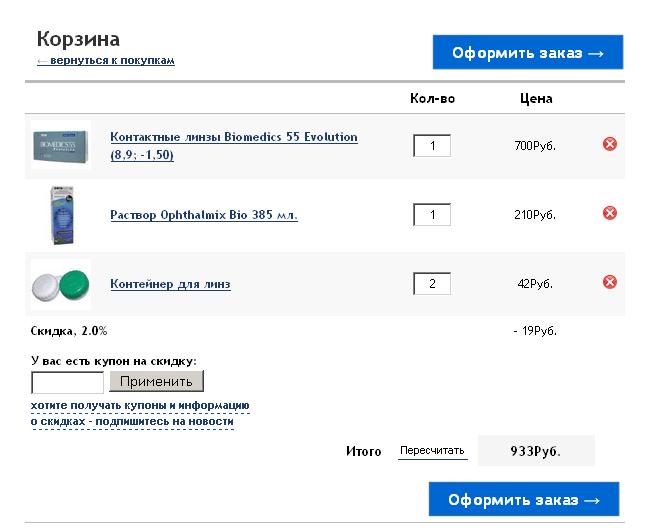Focus quantity field for Ophthalmix solution

[x=432, y=215]
